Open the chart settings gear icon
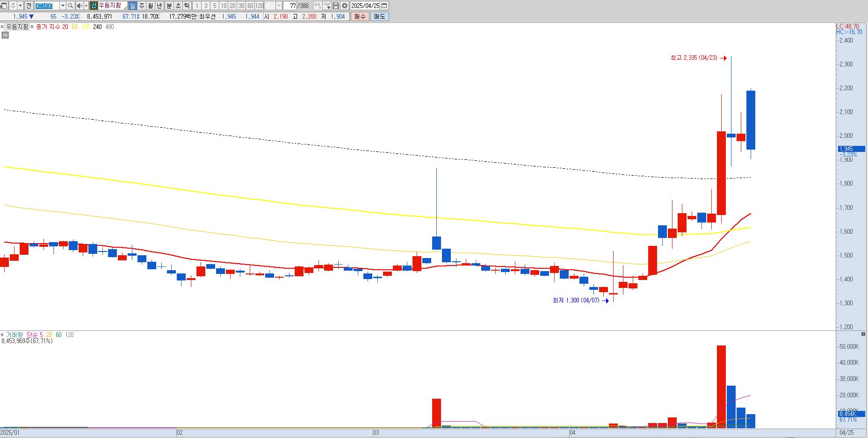 pos(345,6)
